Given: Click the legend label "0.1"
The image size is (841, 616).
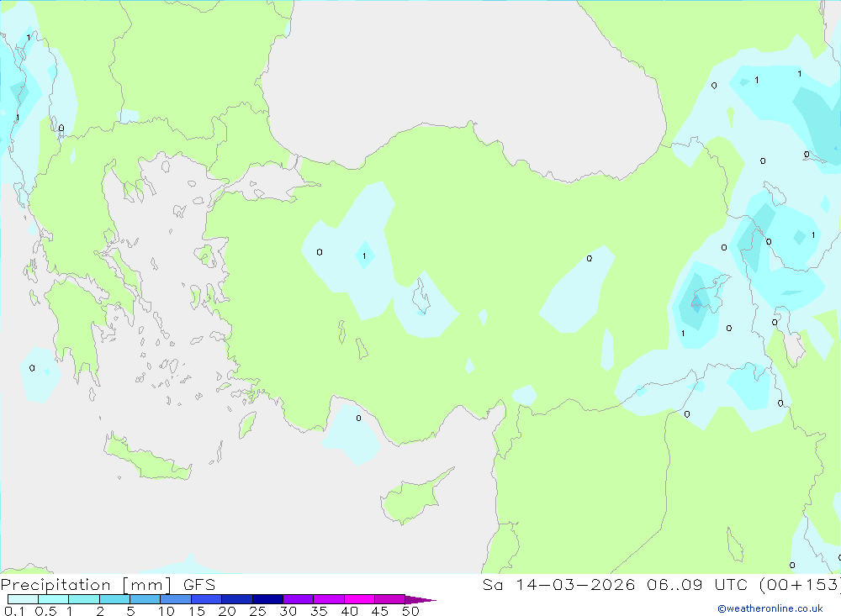Looking at the screenshot, I should [14, 611].
